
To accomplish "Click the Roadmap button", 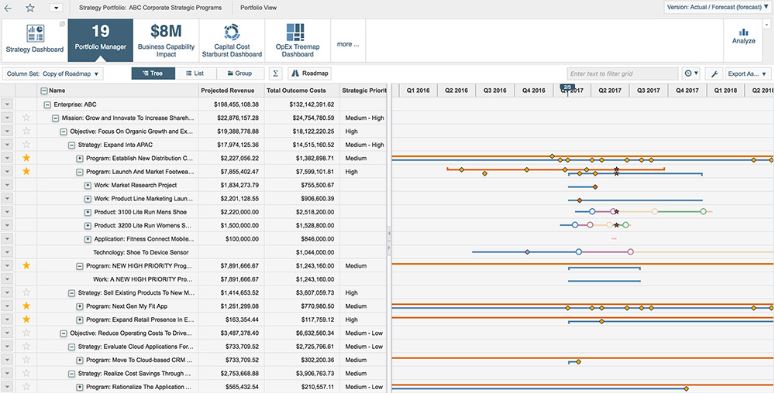I will (x=310, y=74).
